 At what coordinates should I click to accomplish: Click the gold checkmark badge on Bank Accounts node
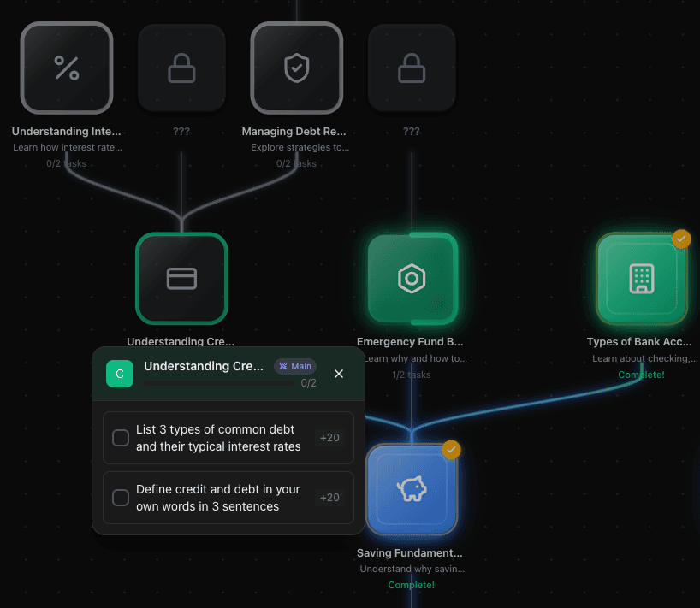click(x=681, y=239)
